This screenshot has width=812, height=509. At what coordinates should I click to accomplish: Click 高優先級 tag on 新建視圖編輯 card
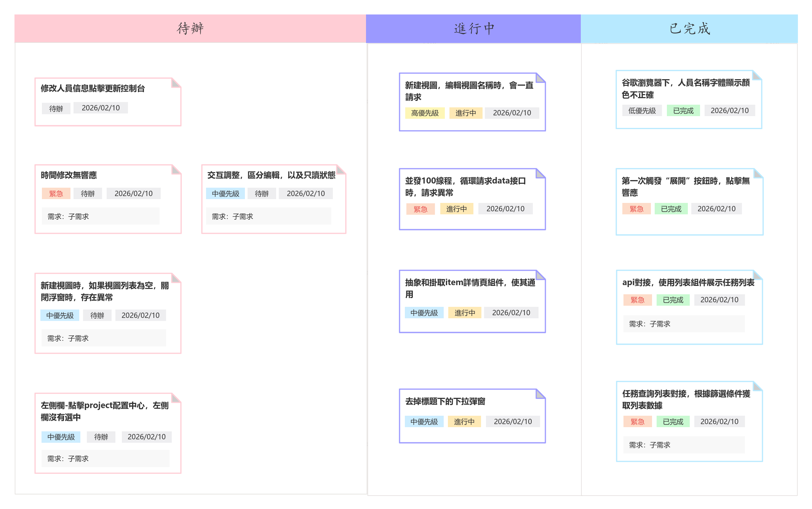coord(425,113)
